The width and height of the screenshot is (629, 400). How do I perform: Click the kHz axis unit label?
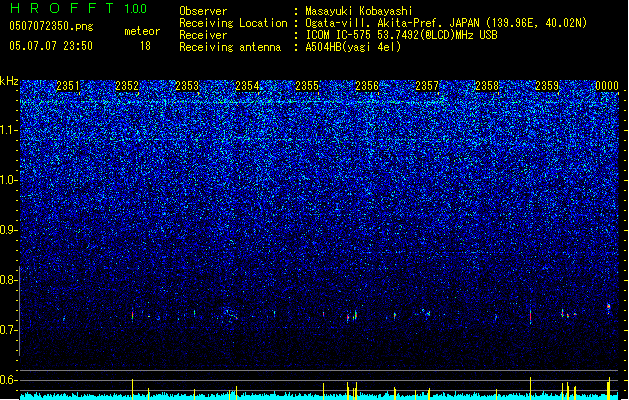[9, 81]
